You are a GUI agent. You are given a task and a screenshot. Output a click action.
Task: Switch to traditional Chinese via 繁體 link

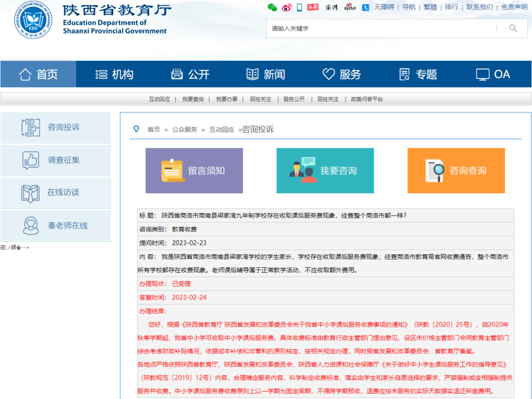430,7
